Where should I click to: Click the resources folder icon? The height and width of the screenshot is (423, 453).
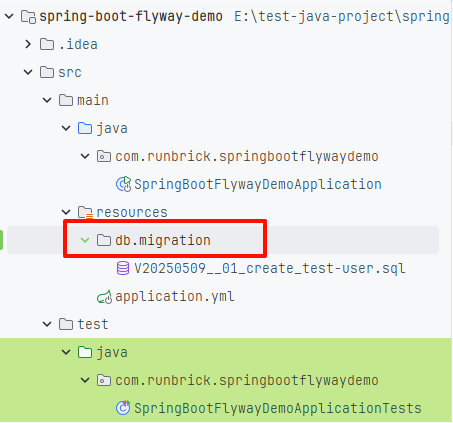tap(85, 212)
